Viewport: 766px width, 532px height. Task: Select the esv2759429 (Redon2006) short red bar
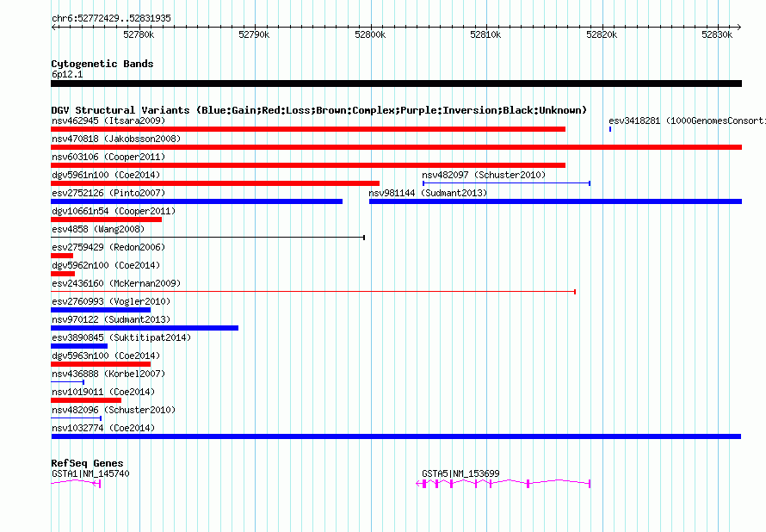click(62, 256)
